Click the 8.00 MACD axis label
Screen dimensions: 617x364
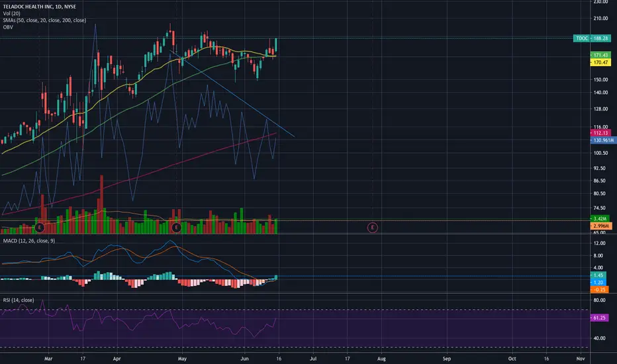pyautogui.click(x=598, y=255)
